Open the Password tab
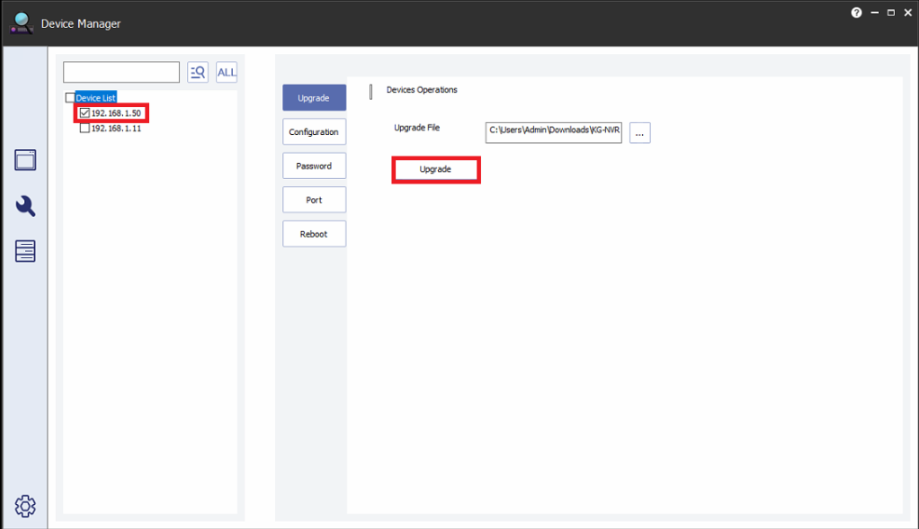The height and width of the screenshot is (529, 919). pos(314,166)
